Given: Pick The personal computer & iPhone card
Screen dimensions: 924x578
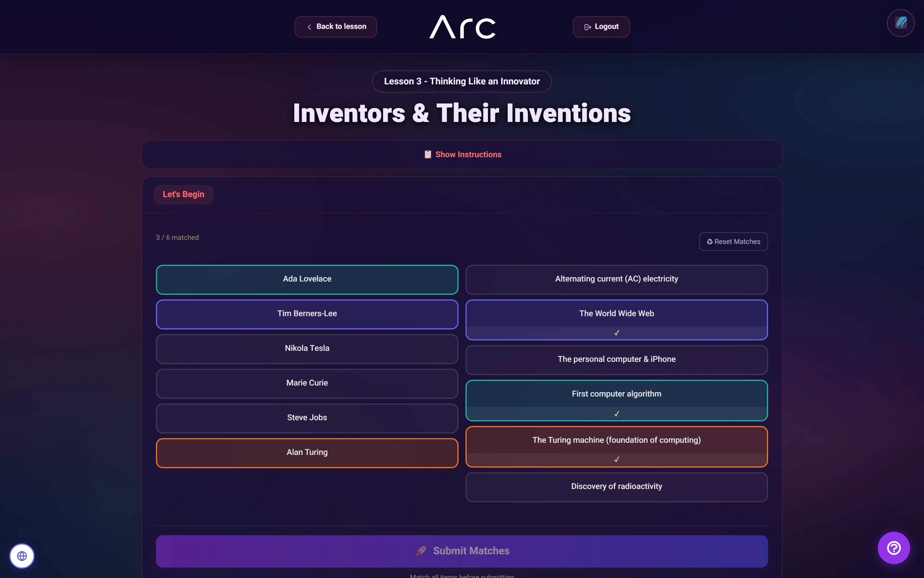Looking at the screenshot, I should point(617,360).
